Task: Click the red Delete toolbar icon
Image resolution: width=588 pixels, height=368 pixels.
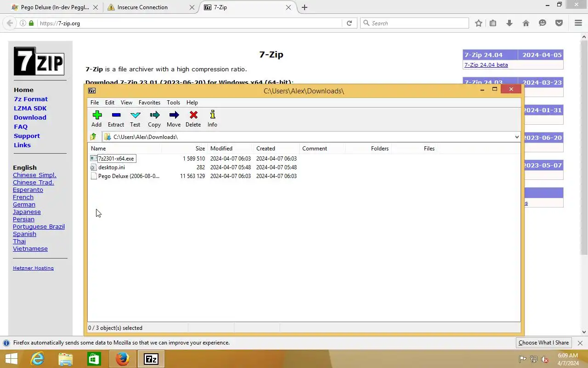Action: pyautogui.click(x=193, y=115)
